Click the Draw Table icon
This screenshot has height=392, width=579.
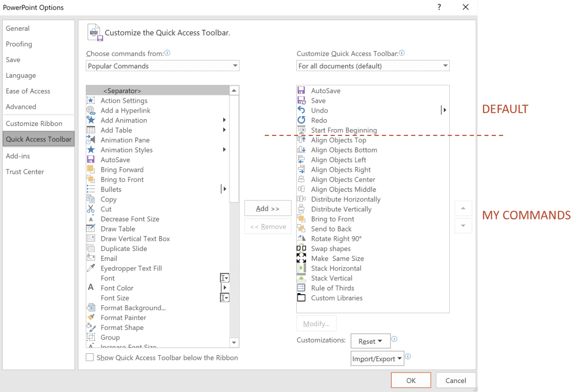pyautogui.click(x=91, y=229)
